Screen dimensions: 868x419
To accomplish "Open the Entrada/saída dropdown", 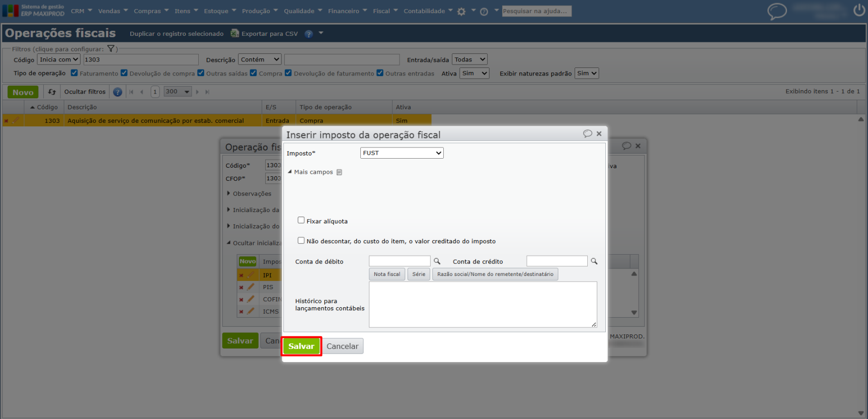I will tap(469, 59).
